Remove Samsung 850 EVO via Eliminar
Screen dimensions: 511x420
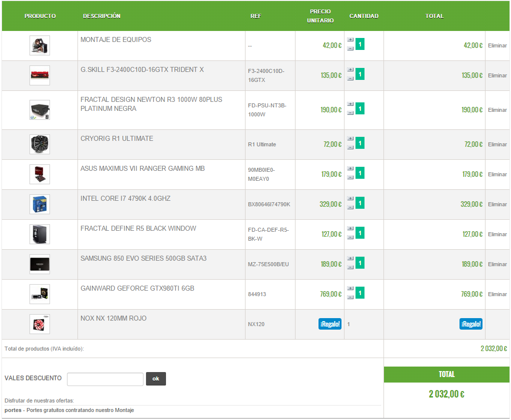[497, 264]
